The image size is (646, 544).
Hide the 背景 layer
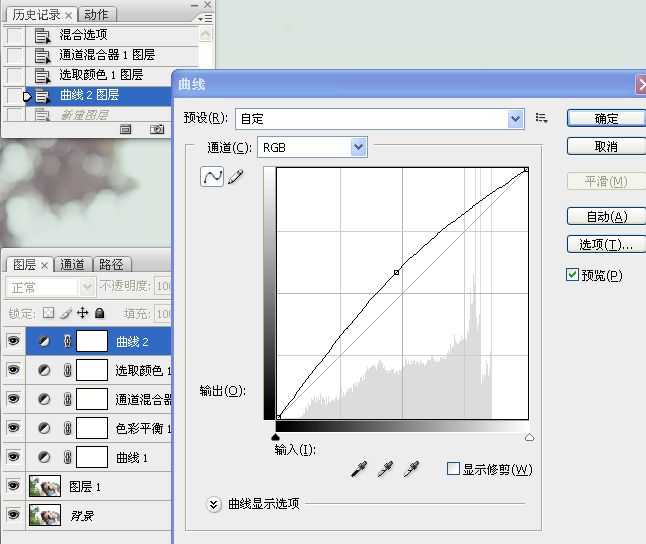[x=13, y=515]
